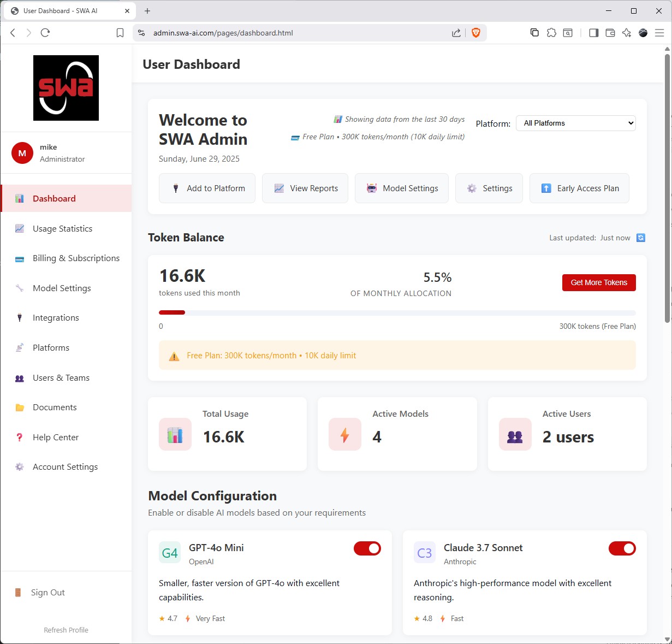Click the G4 badge for GPT-4o Mini
The height and width of the screenshot is (644, 672).
pos(170,553)
